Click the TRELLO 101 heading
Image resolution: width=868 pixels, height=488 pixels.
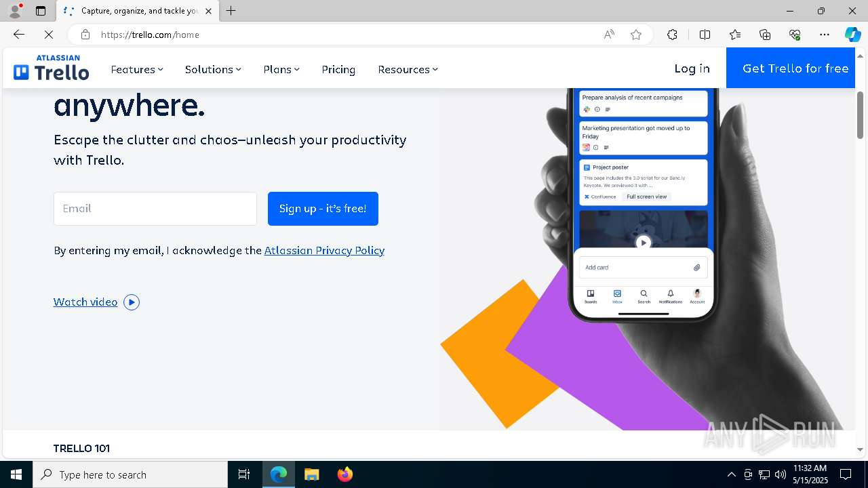tap(81, 449)
